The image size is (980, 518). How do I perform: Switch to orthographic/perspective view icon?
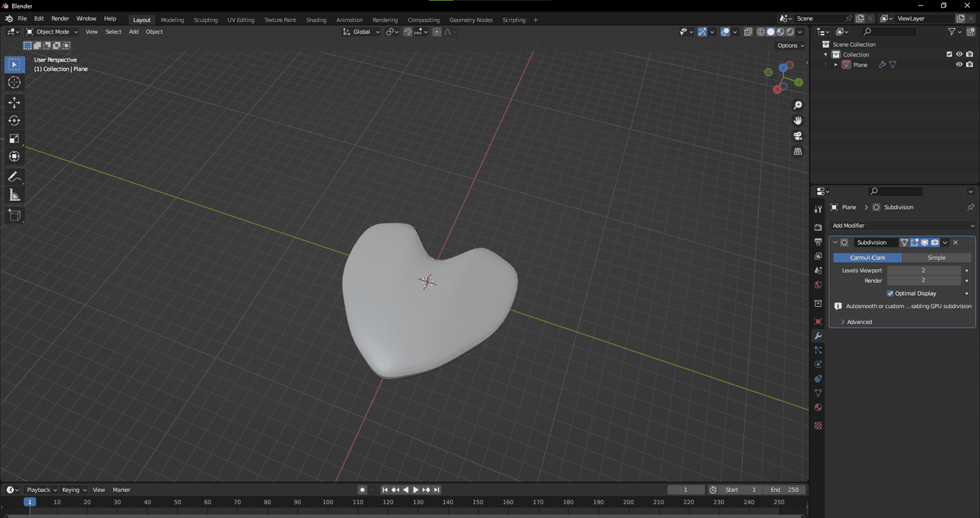point(798,151)
